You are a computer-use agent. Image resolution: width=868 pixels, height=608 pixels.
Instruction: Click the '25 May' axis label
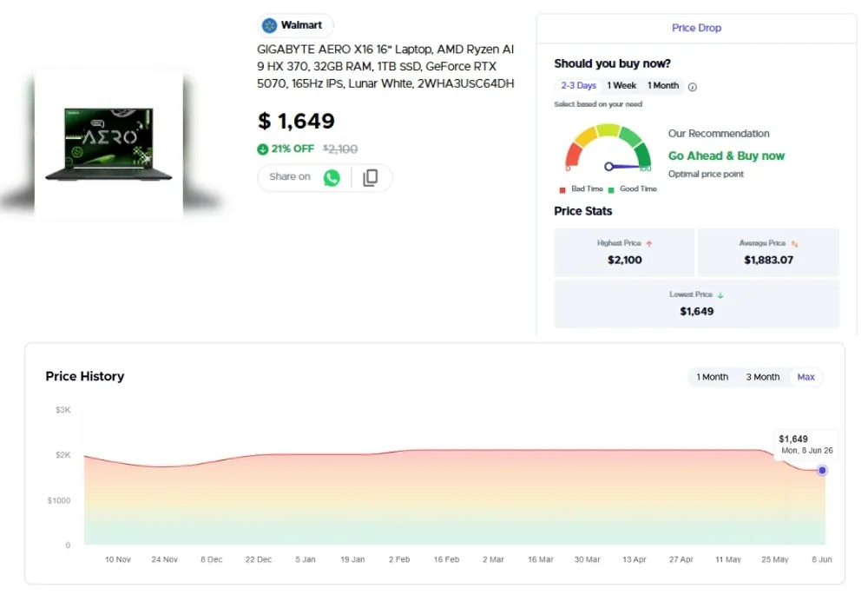[x=774, y=560]
